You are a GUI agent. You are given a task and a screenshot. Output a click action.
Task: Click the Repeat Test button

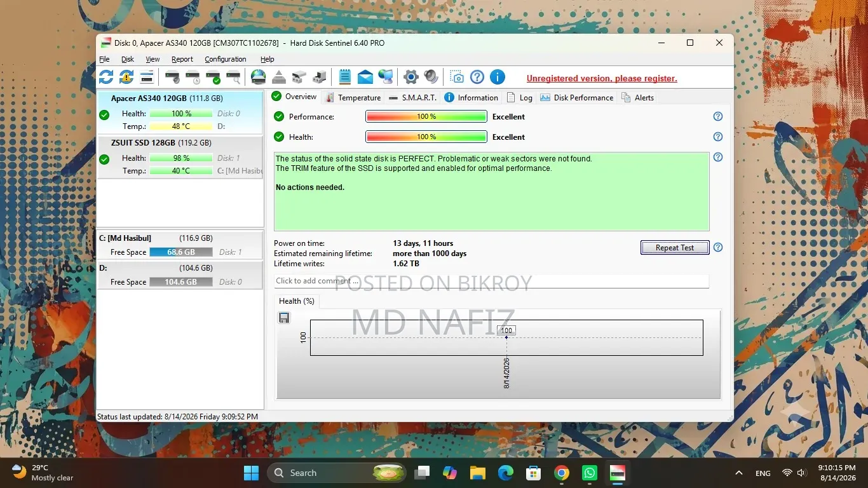(675, 248)
